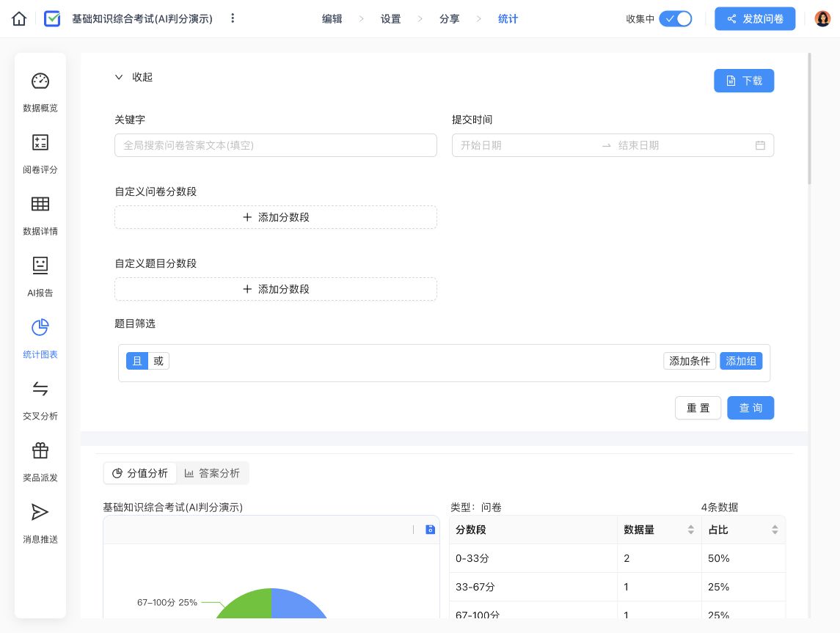Click the survey title 基础知识综合考试 in header

pyautogui.click(x=142, y=19)
